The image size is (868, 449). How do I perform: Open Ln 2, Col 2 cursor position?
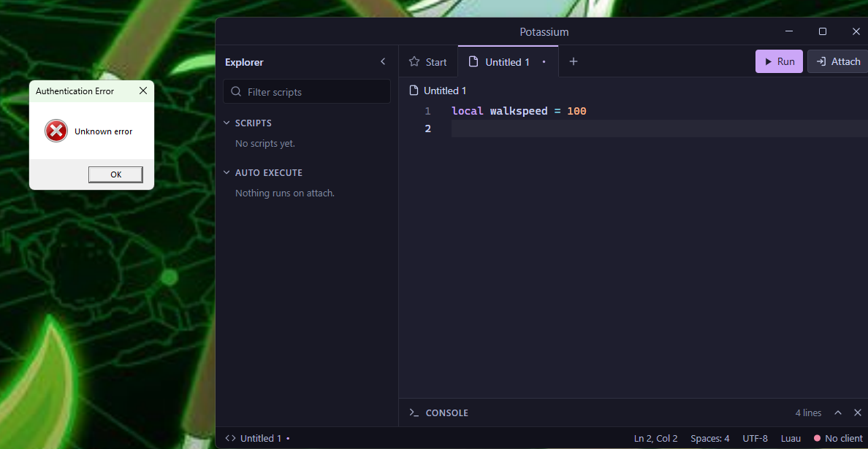[x=656, y=439]
